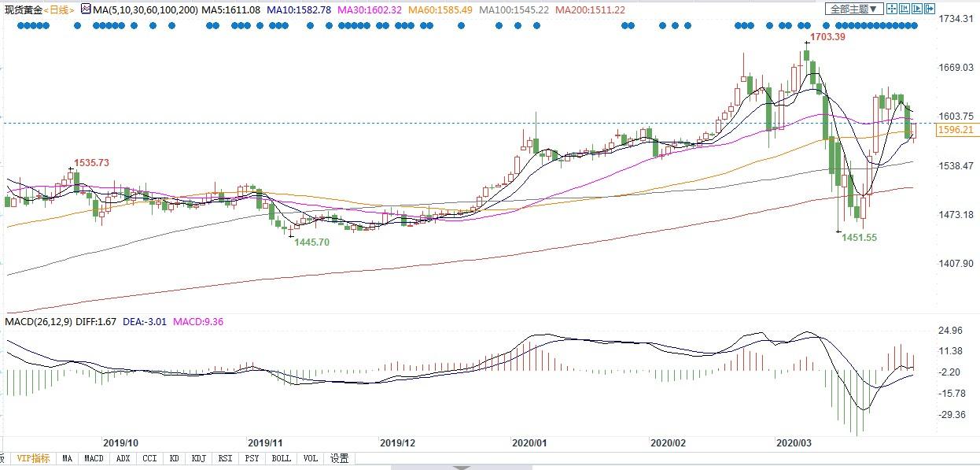Click the 1535.73 peak price label
Image resolution: width=980 pixels, height=470 pixels.
point(91,162)
